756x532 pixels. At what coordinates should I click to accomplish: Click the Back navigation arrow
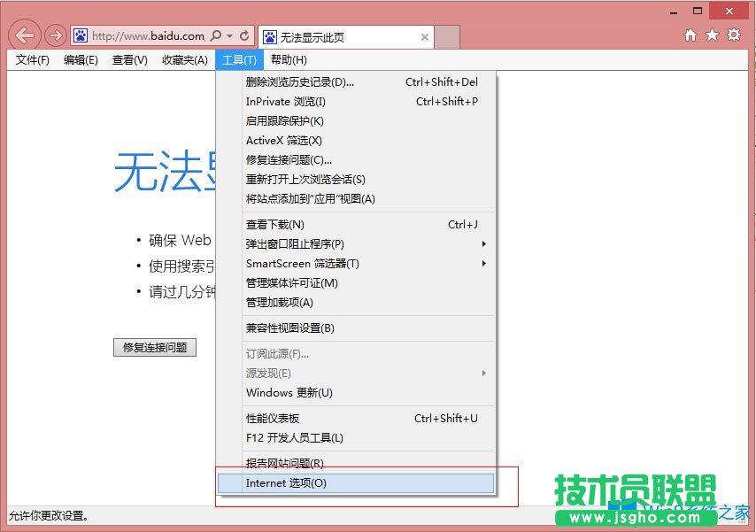click(24, 35)
